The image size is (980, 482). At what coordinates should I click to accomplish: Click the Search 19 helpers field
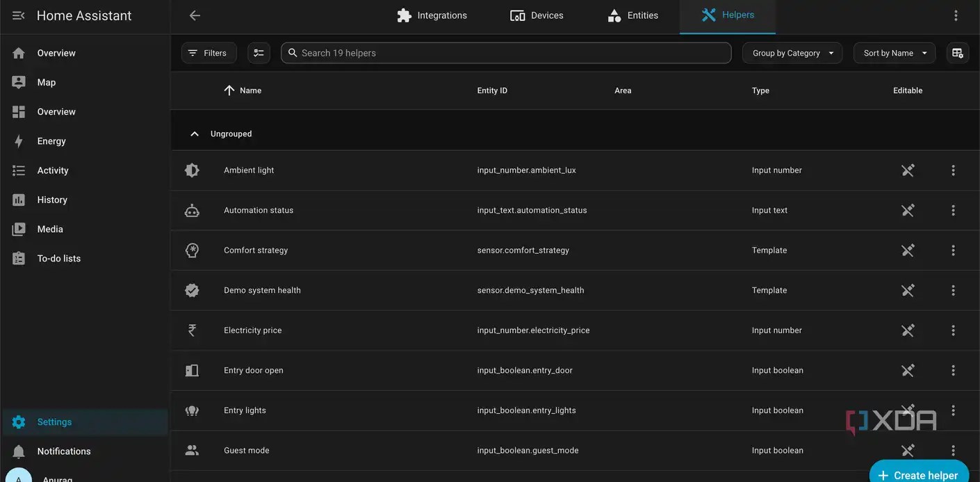tap(506, 53)
